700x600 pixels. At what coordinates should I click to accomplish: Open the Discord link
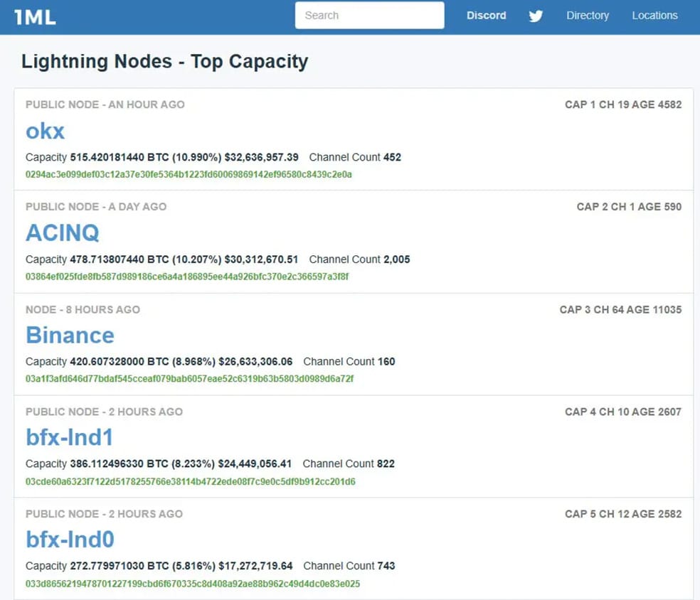486,16
